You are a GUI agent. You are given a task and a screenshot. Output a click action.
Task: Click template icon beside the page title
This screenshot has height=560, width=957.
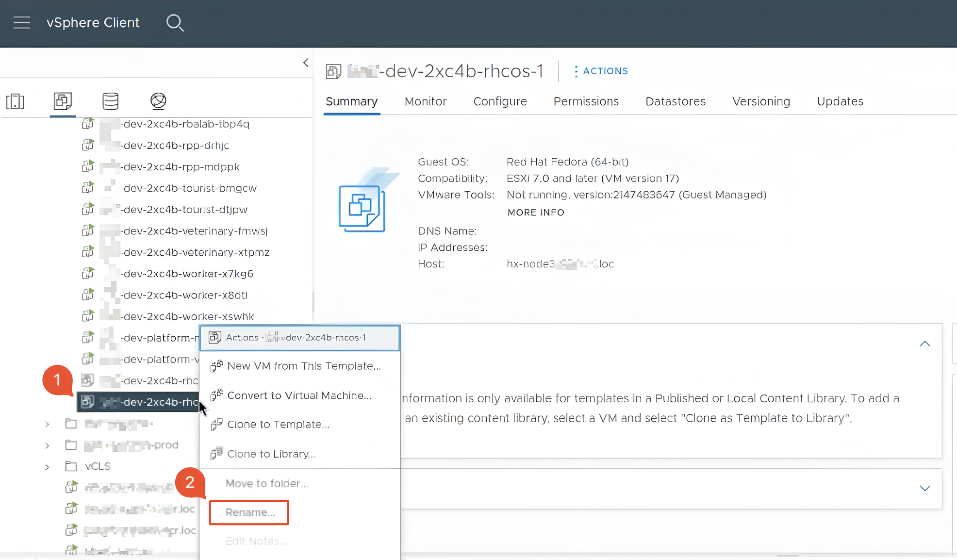[x=333, y=71]
